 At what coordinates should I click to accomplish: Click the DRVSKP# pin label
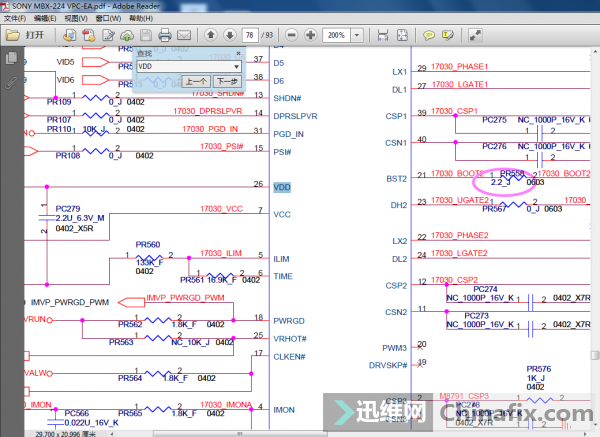pos(388,365)
